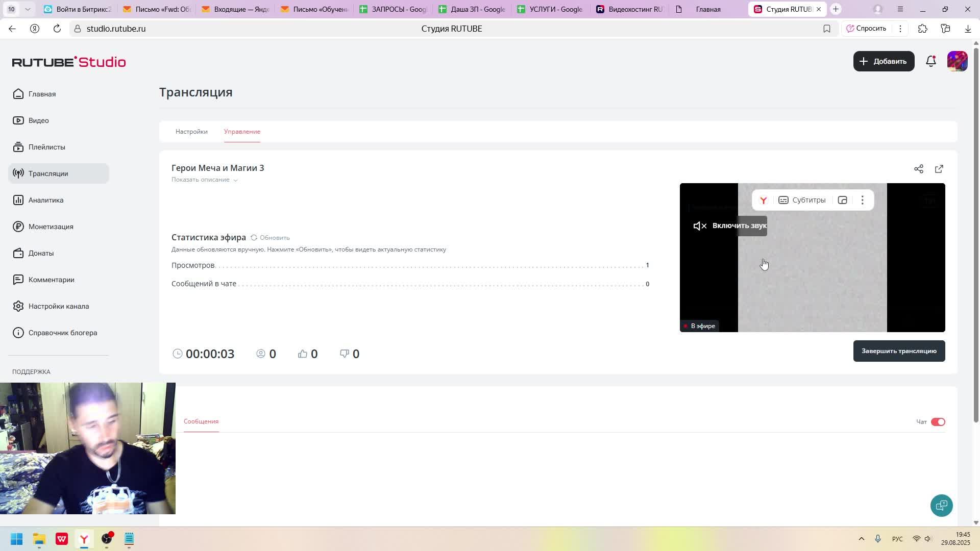The image size is (980, 551).
Task: Disable the Чат toggle switch
Action: (x=938, y=422)
